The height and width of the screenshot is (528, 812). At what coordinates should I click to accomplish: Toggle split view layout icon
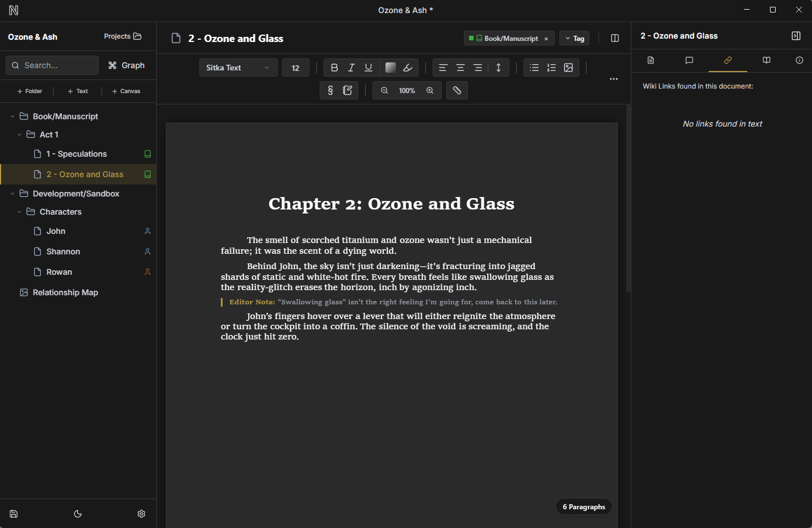pyautogui.click(x=614, y=38)
